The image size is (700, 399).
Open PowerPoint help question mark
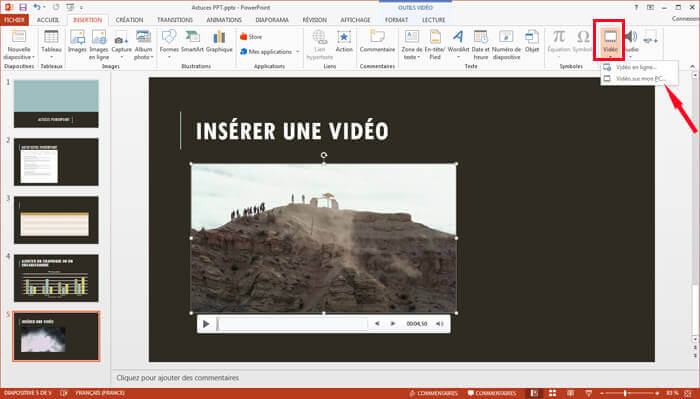636,7
